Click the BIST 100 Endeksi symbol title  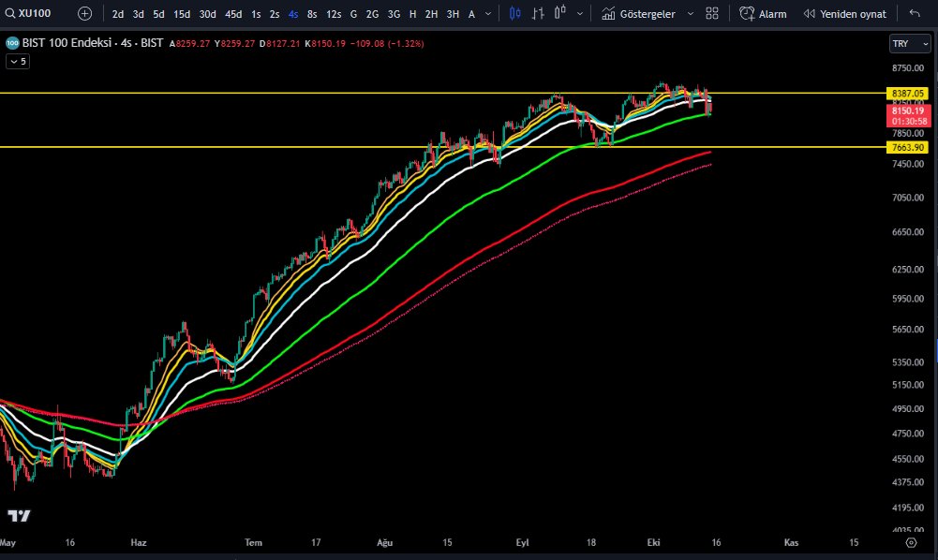(67, 43)
